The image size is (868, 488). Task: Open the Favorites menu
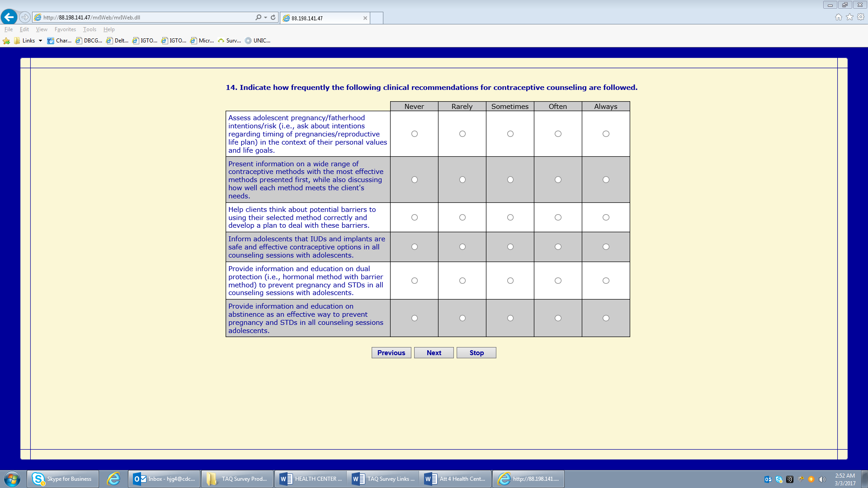coord(65,29)
